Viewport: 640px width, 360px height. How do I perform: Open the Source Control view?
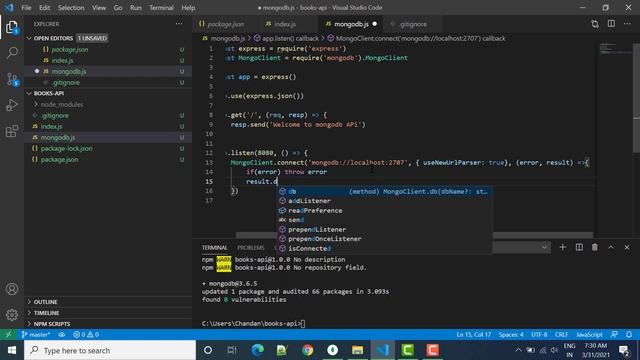coord(12,79)
